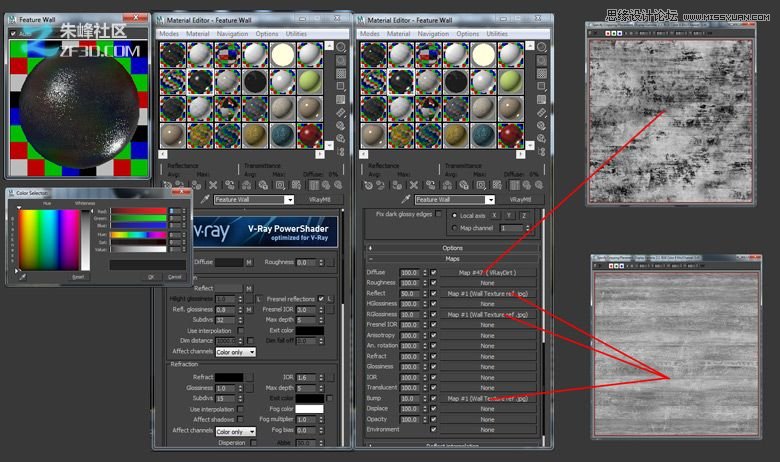Open Modes menu in Maps-rollout editor
This screenshot has height=462, width=780.
point(370,34)
